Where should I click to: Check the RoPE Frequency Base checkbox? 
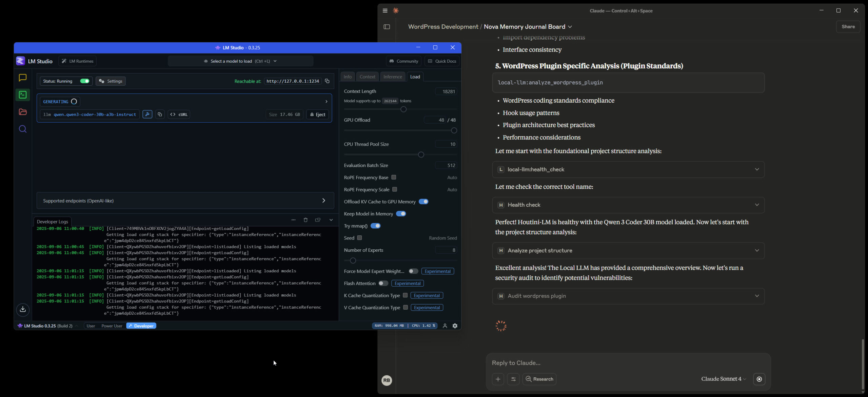point(394,177)
